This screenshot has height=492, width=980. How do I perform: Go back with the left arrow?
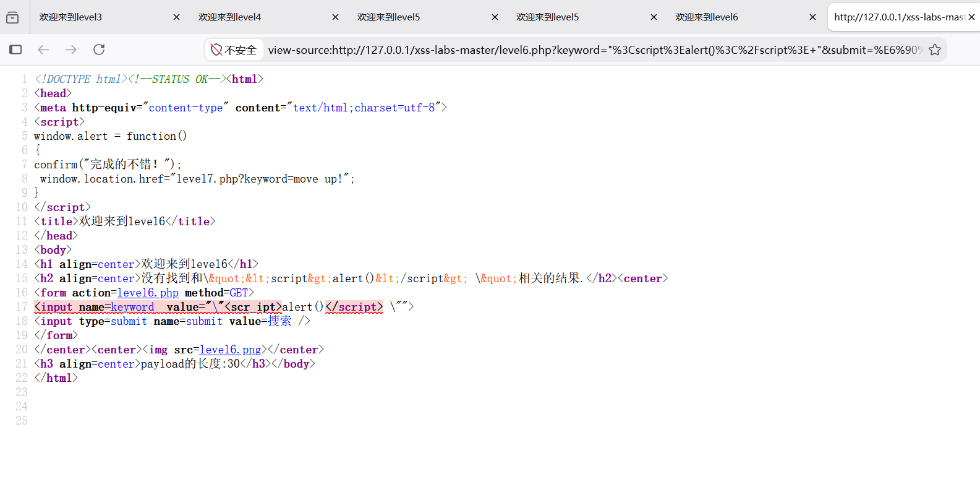tap(43, 50)
